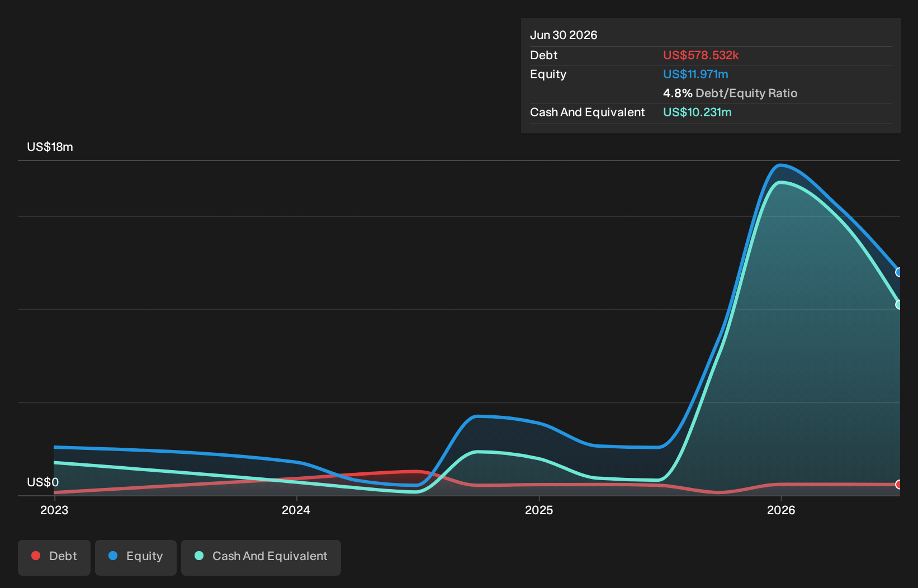Image resolution: width=918 pixels, height=588 pixels.
Task: Click the Cash And Equivalent endpoint marker
Action: (899, 305)
